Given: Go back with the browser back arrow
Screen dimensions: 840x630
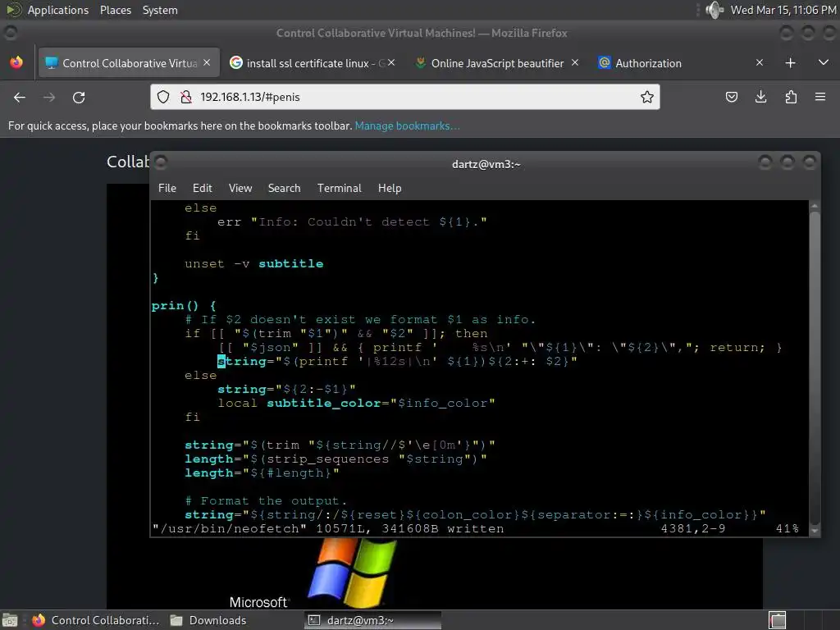Looking at the screenshot, I should 20,97.
